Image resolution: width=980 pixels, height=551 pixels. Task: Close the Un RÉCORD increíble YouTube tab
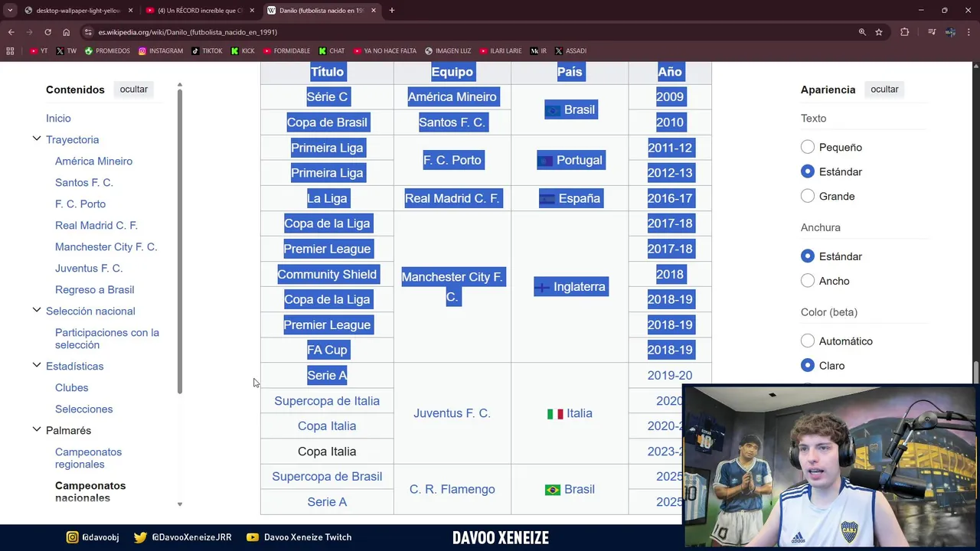(x=252, y=11)
